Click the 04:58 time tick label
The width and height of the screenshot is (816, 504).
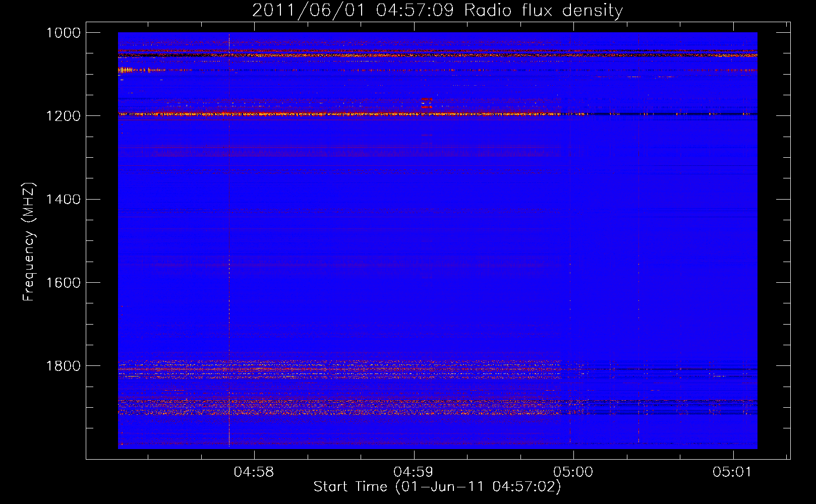pyautogui.click(x=254, y=472)
